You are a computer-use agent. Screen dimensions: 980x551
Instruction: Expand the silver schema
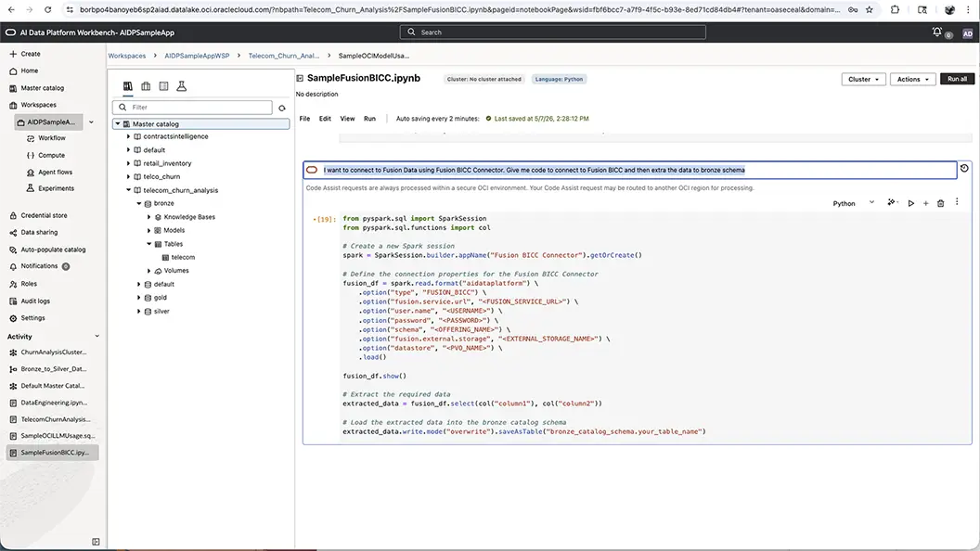tap(139, 311)
